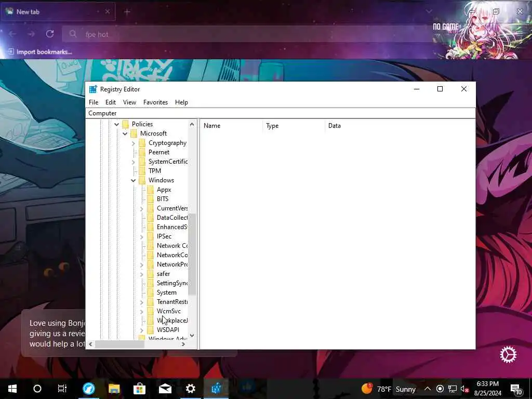The width and height of the screenshot is (532, 399).
Task: Open Settings from the taskbar
Action: 190,389
